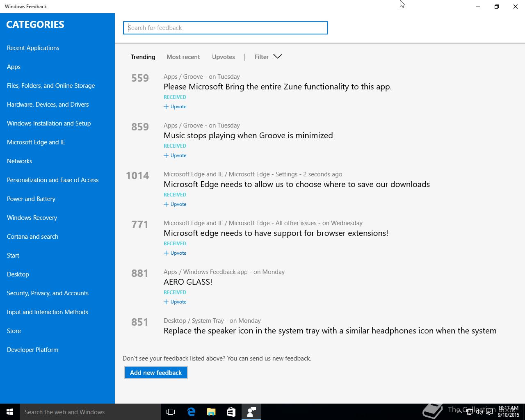This screenshot has height=420, width=525.
Task: Open Input and Interaction Methods category
Action: tap(48, 312)
